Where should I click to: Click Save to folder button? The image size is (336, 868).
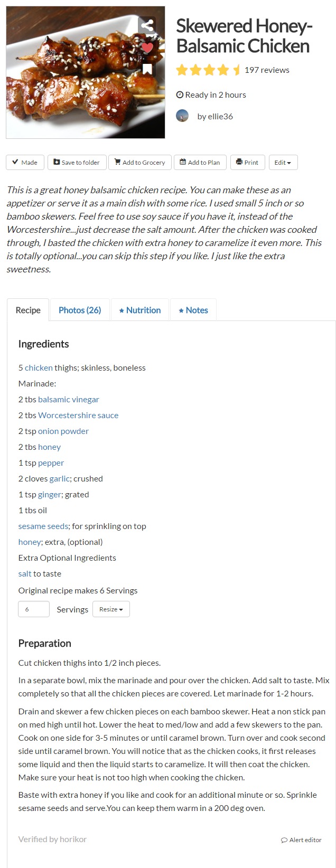(x=77, y=163)
